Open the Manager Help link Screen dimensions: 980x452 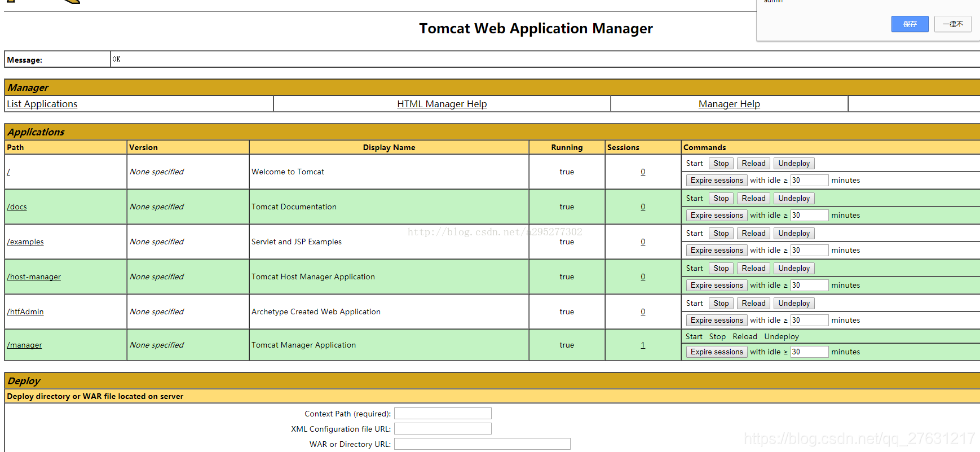(729, 104)
